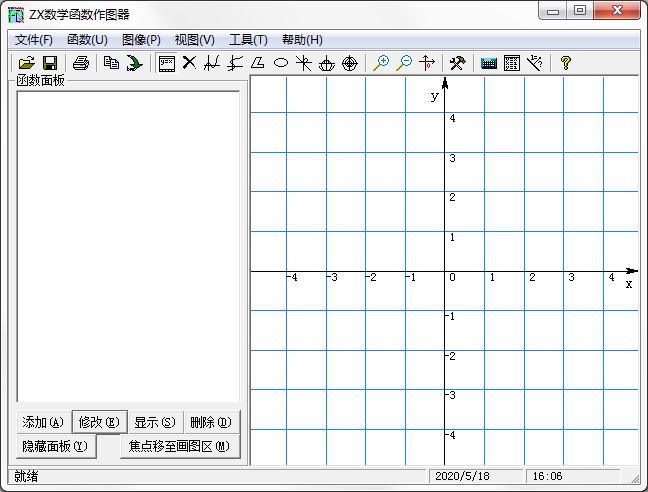Toggle the y=x function panel icon

coord(167,64)
